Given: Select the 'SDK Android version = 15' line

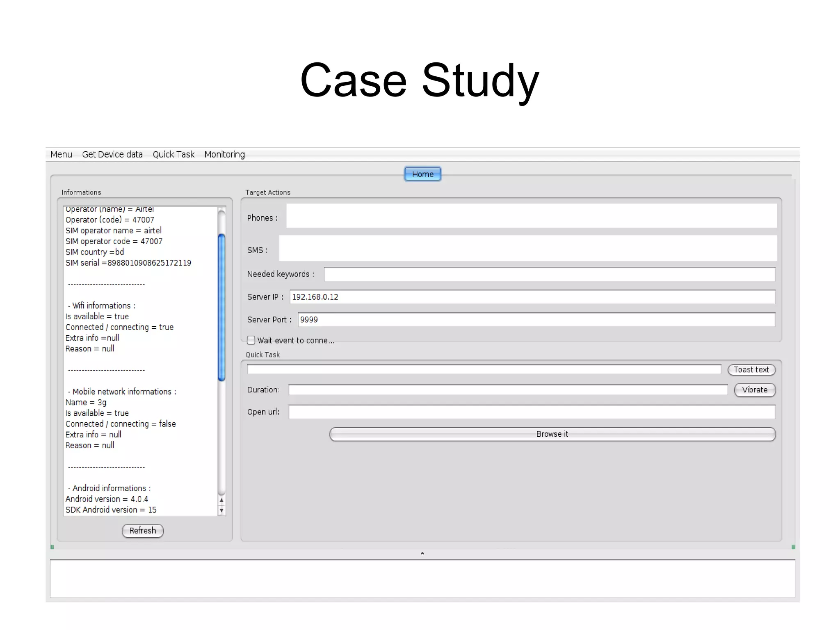Looking at the screenshot, I should pyautogui.click(x=111, y=510).
